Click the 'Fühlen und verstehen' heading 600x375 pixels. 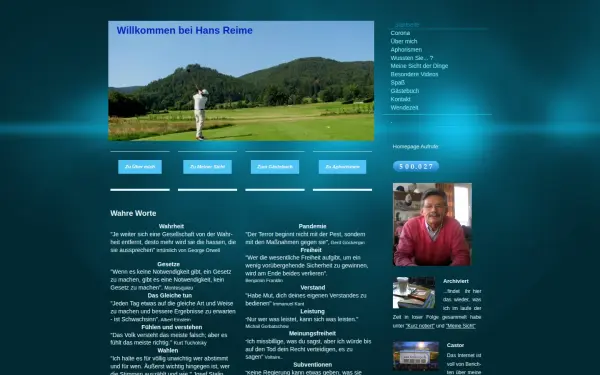click(x=172, y=327)
